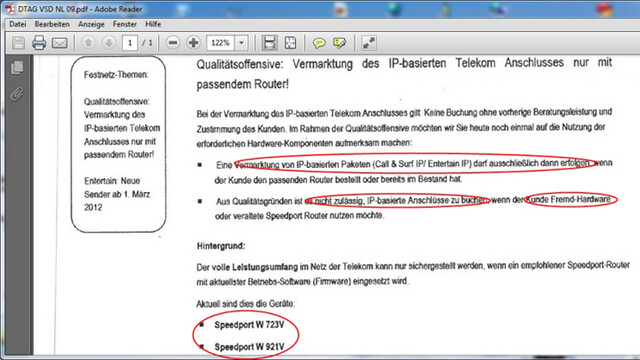Click the zoom in plus button
640x360 pixels.
pos(193,43)
